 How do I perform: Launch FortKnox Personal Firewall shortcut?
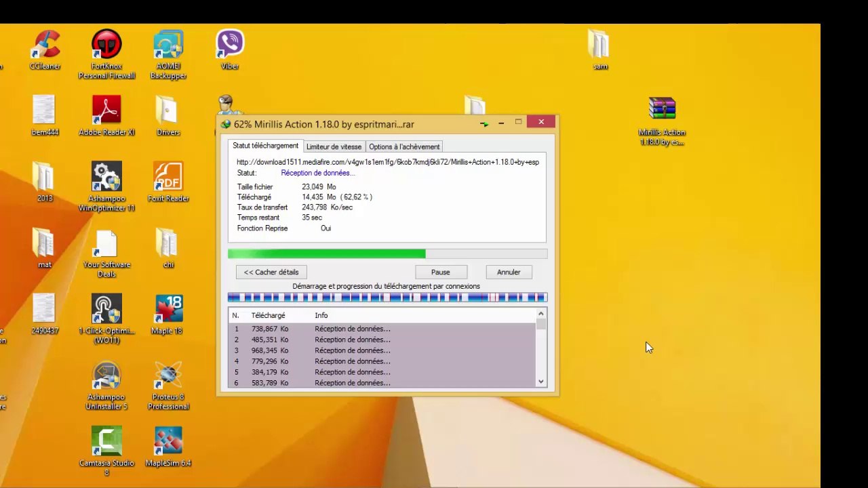point(106,54)
